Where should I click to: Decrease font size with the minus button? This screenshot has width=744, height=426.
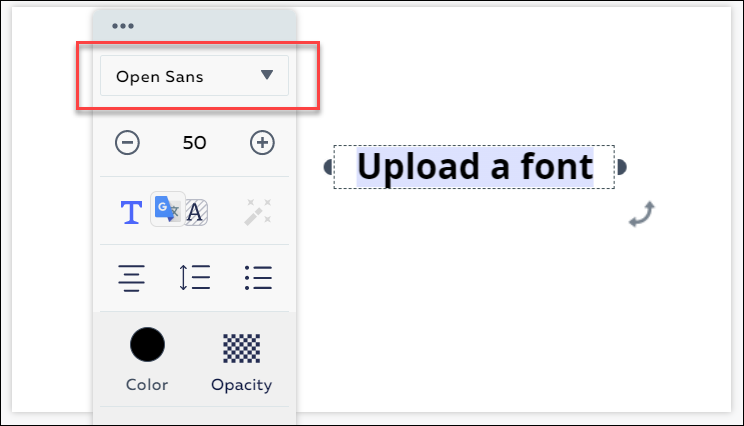(x=128, y=143)
